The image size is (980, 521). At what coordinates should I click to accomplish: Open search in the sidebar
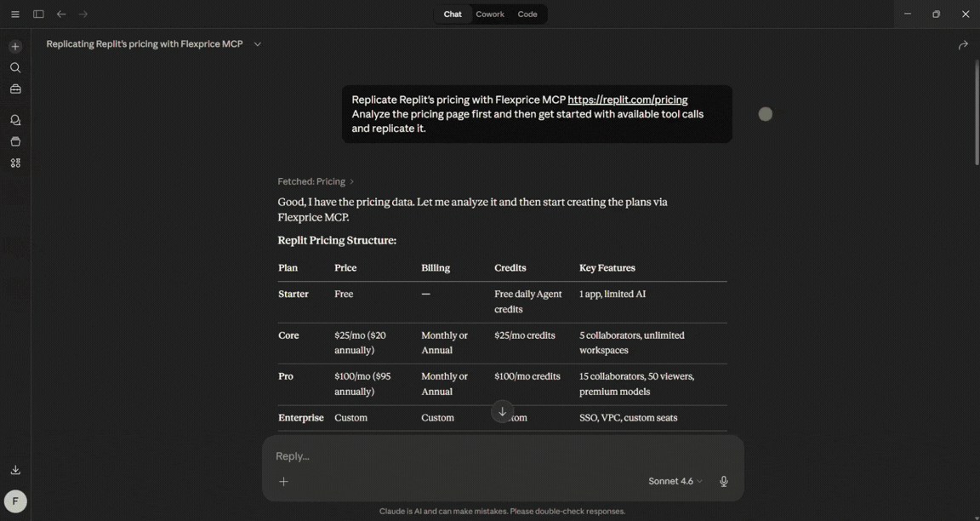pos(15,67)
